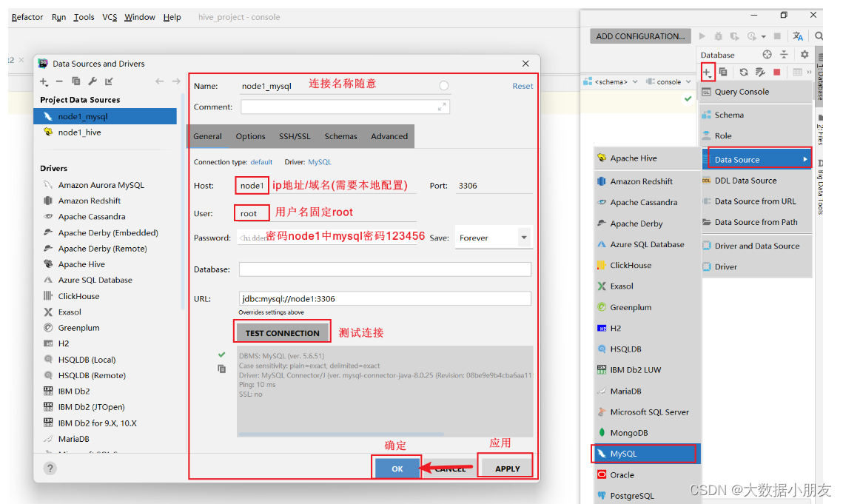Screen dimensions: 843x504
Task: Click the add data source plus icon in the dialog
Action: tap(44, 81)
